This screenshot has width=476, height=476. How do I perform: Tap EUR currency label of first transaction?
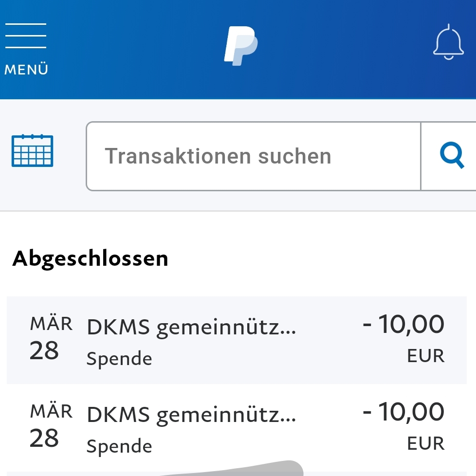click(425, 356)
